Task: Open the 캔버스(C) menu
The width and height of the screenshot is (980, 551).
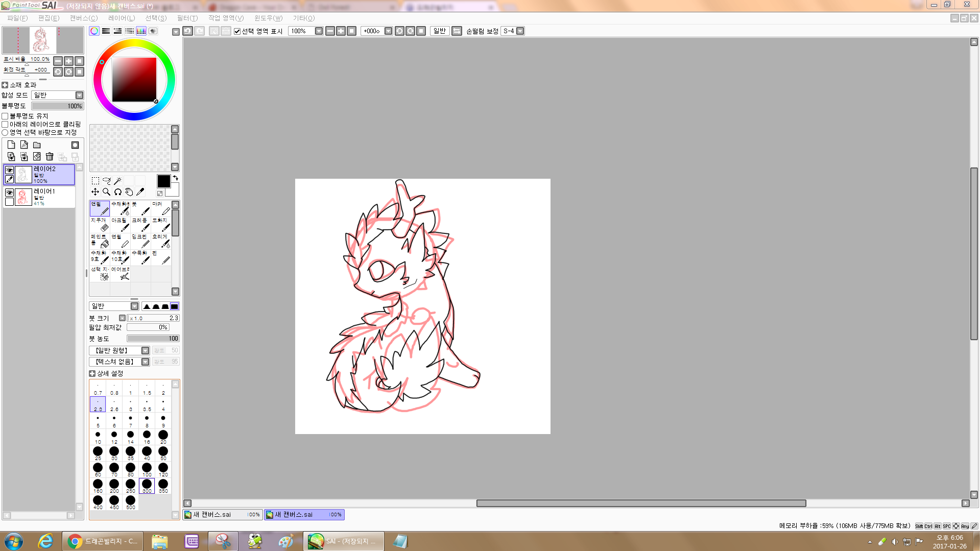Action: coord(83,18)
